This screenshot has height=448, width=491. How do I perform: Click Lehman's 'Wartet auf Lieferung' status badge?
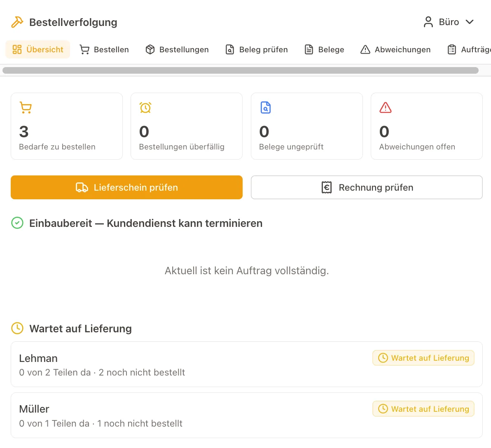[x=423, y=358]
